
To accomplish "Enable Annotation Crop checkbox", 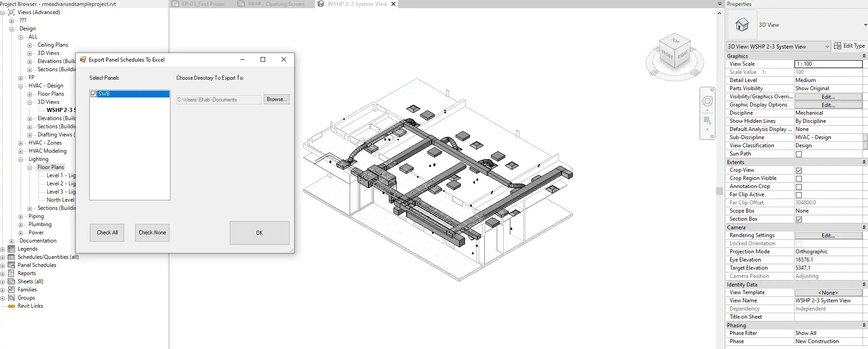I will [799, 187].
